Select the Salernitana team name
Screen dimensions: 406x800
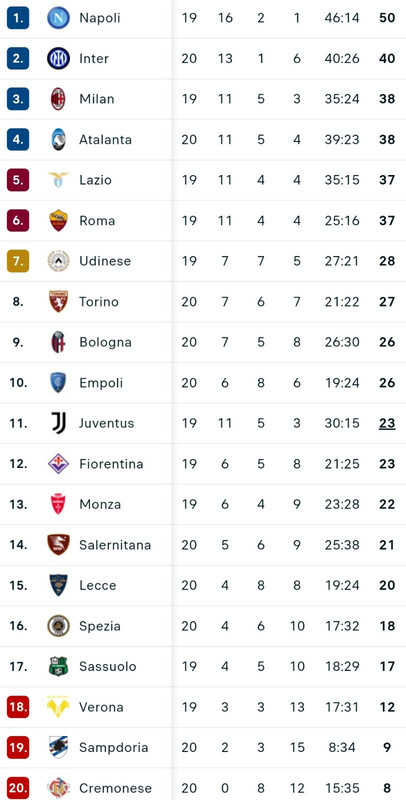pyautogui.click(x=115, y=545)
